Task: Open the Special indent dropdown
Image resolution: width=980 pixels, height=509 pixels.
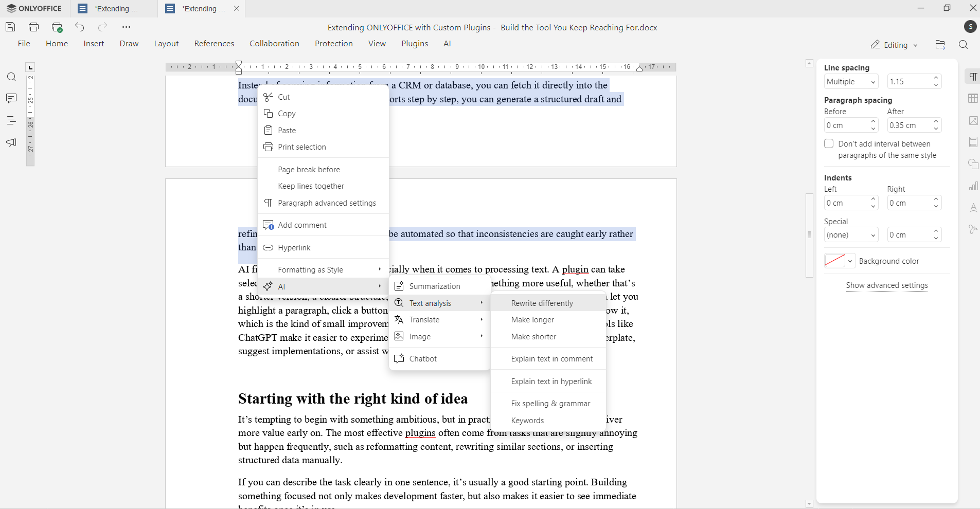Action: point(851,235)
